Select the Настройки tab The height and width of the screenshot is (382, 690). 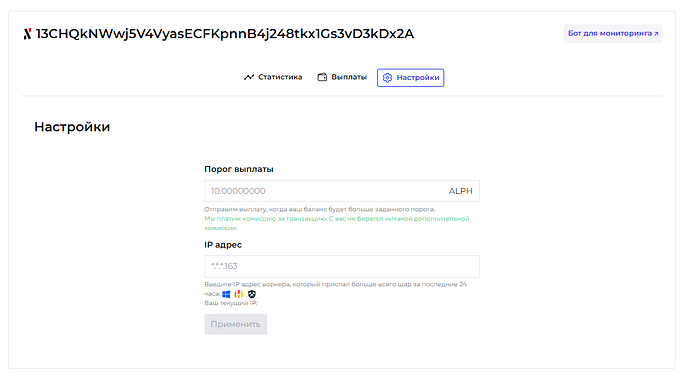[x=411, y=77]
